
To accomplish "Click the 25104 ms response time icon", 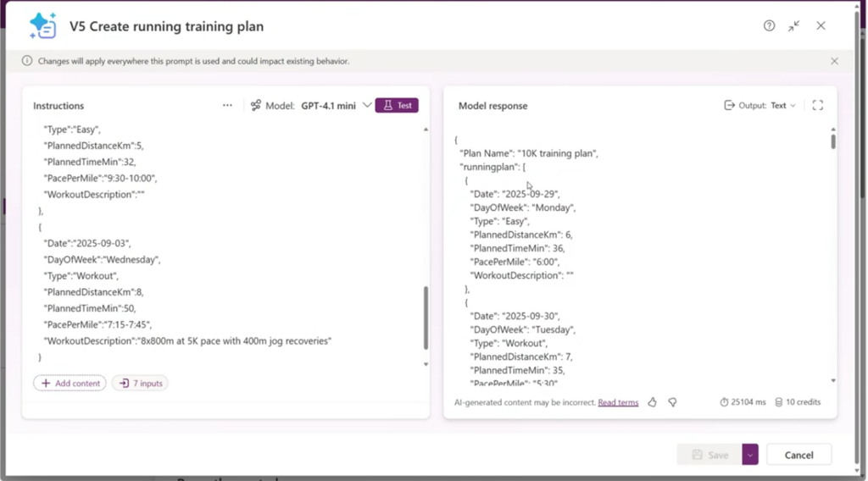I will (x=724, y=402).
